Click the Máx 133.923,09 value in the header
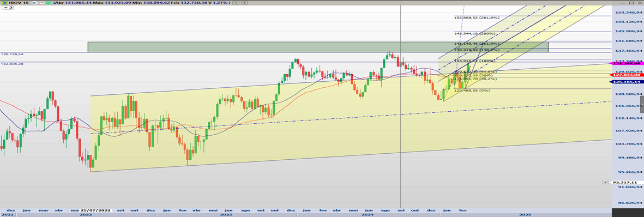The height and width of the screenshot is (217, 644). point(112,3)
